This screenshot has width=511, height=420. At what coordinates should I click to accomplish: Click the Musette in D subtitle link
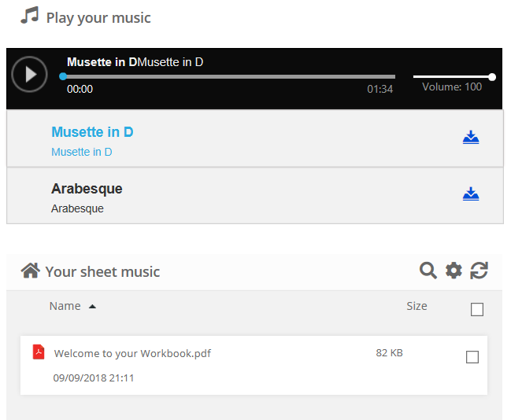[x=82, y=152]
